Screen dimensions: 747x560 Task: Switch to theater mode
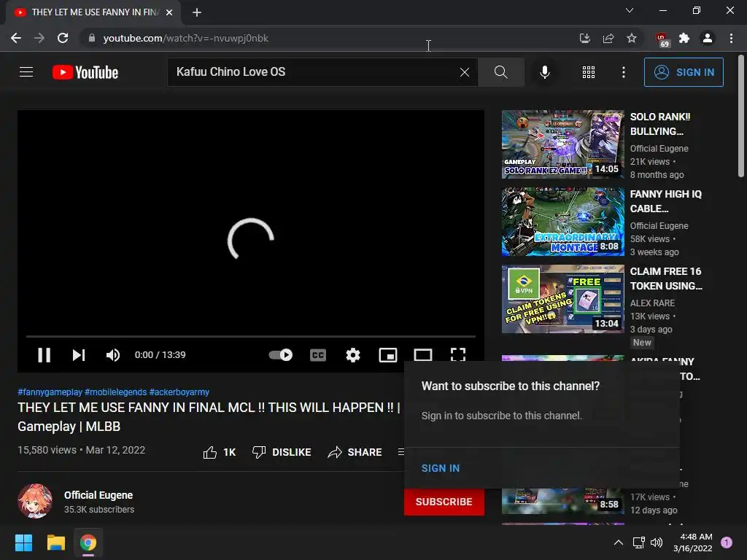pyautogui.click(x=423, y=355)
